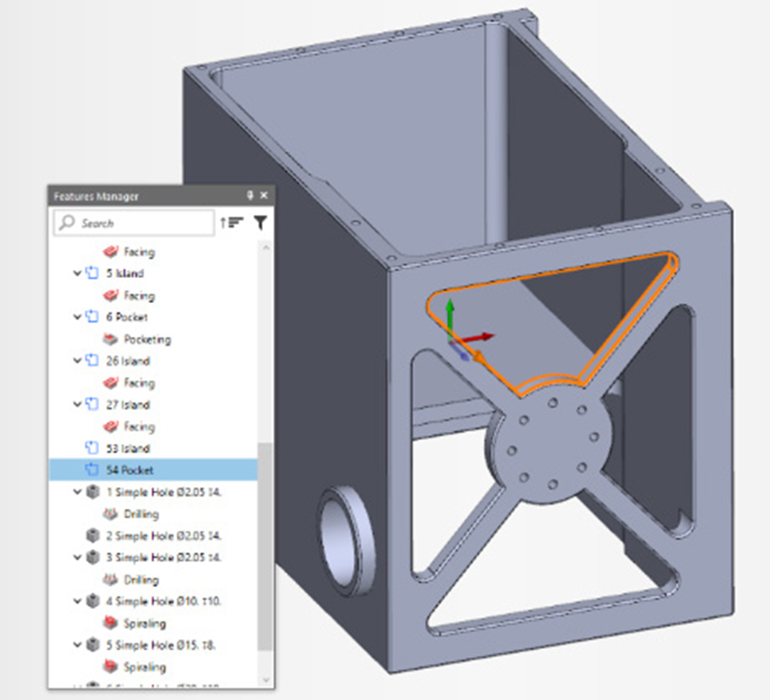
Task: Collapse the 5 Island feature node
Action: pyautogui.click(x=78, y=274)
